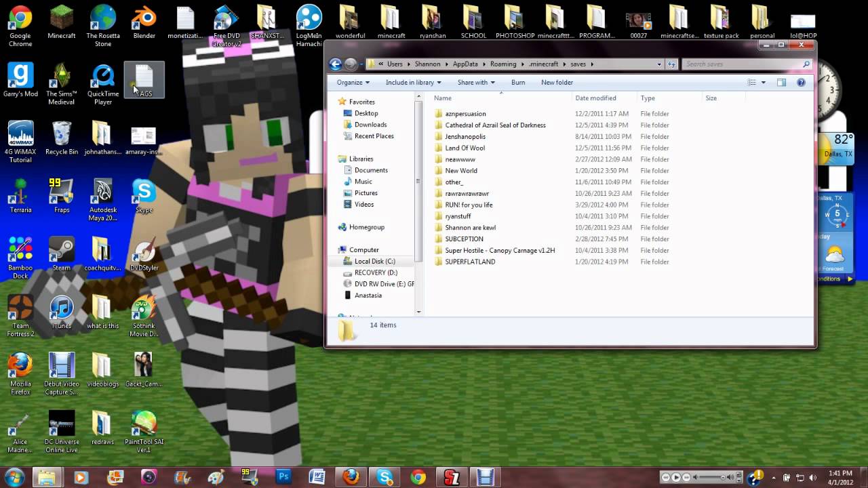Open the Google Chrome desktop icon

click(20, 26)
